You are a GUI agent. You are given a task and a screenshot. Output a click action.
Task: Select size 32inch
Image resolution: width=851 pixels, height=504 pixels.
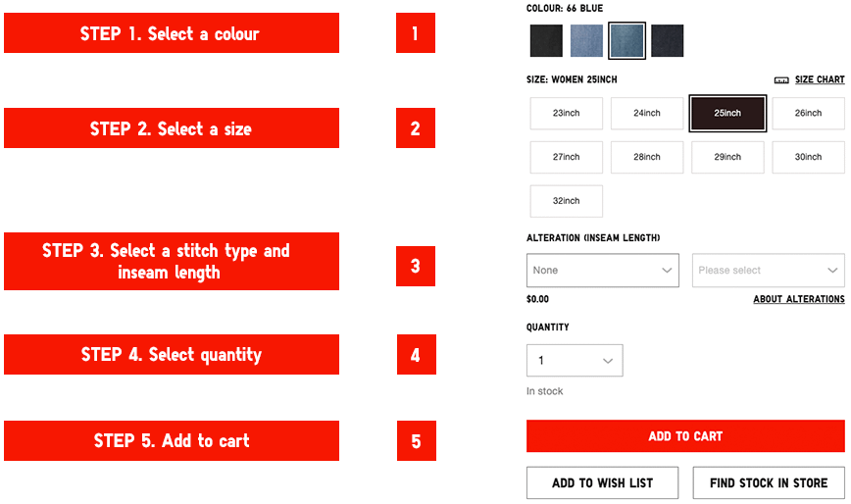click(566, 201)
